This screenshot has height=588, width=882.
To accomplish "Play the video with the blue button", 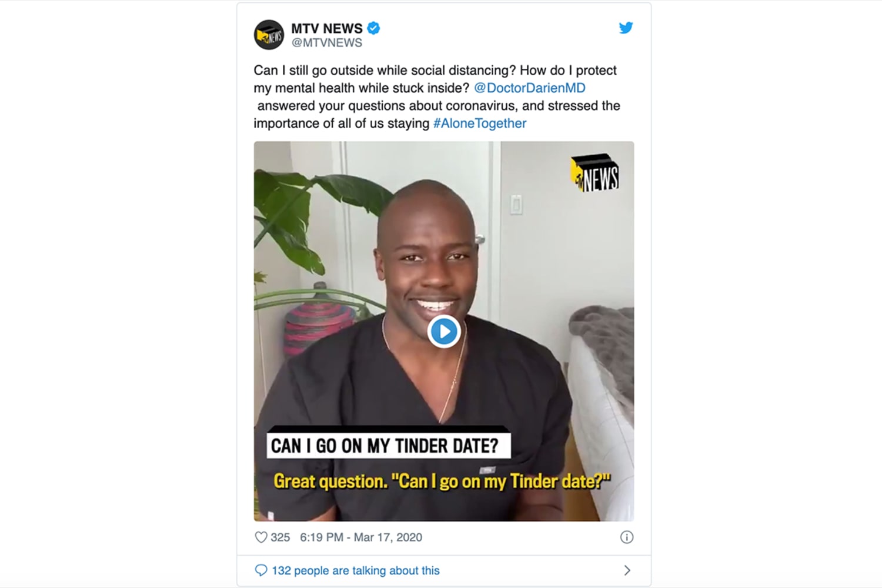I will point(444,332).
